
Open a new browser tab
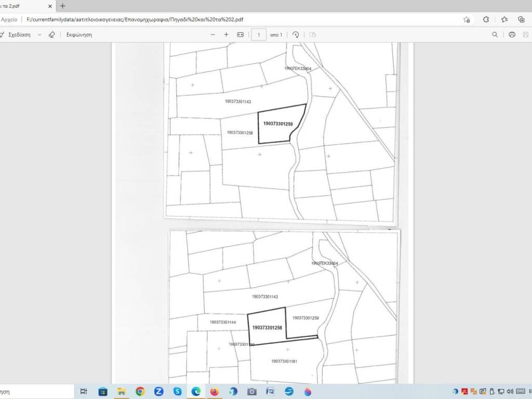pyautogui.click(x=62, y=6)
